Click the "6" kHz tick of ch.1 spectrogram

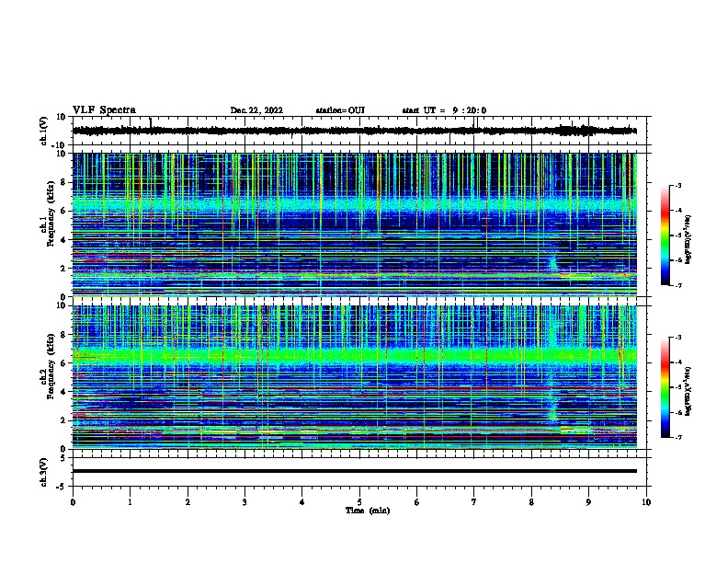click(x=64, y=211)
